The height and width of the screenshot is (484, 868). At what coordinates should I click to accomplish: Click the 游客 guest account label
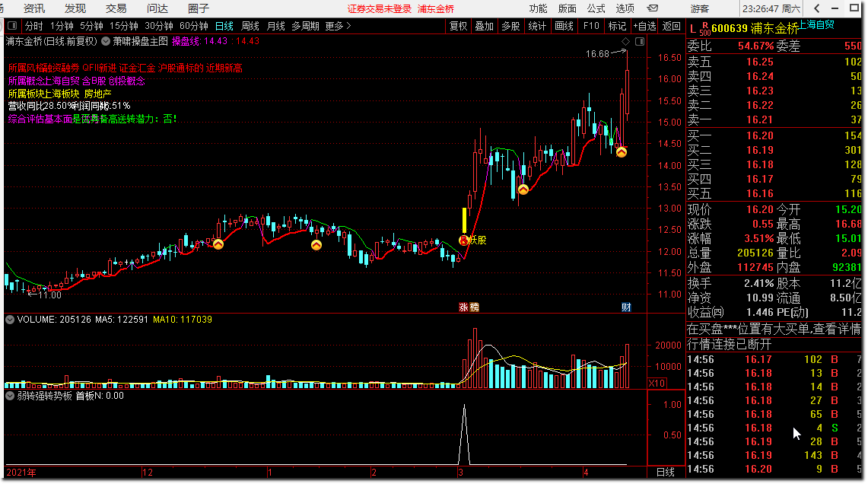700,8
